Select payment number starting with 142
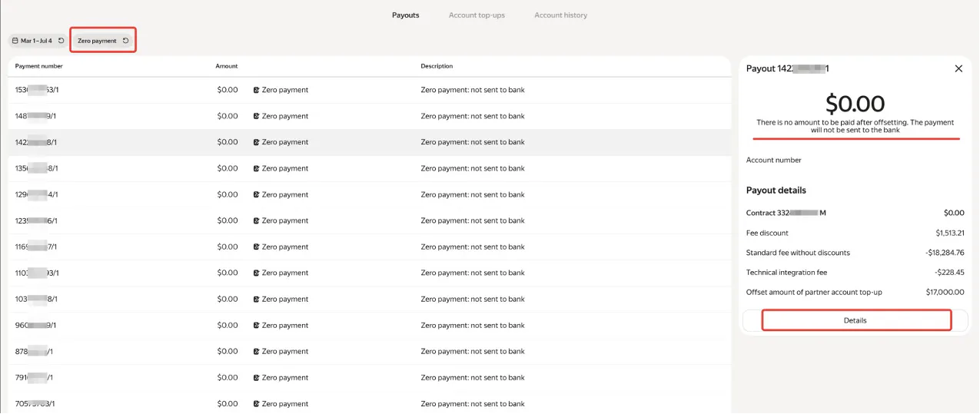Image resolution: width=980 pixels, height=414 pixels. click(36, 142)
